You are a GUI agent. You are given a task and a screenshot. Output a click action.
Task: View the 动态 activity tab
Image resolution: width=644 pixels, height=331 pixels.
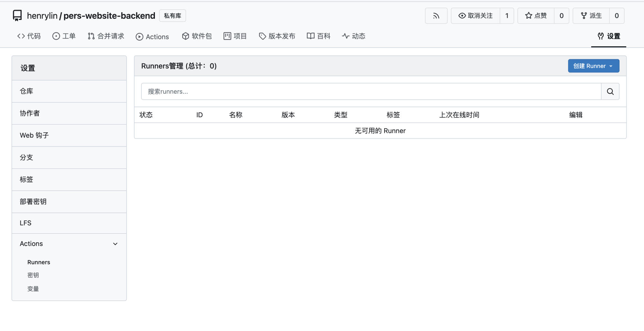pos(354,36)
